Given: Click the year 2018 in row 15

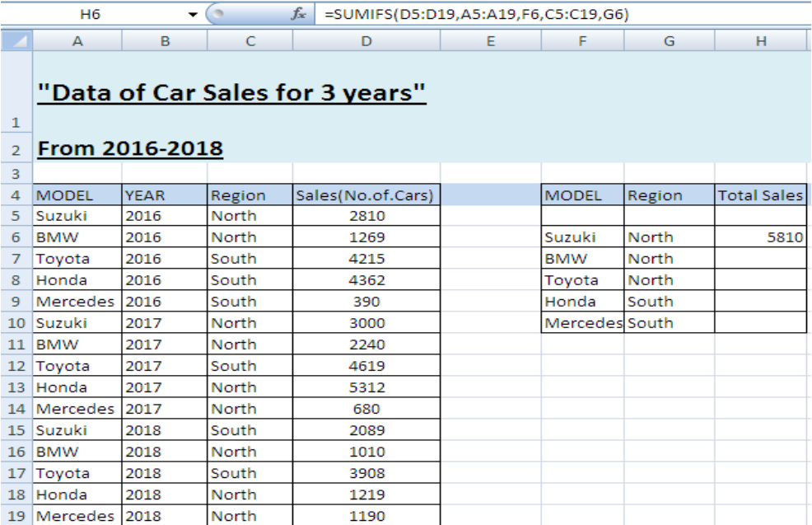Looking at the screenshot, I should (x=165, y=431).
